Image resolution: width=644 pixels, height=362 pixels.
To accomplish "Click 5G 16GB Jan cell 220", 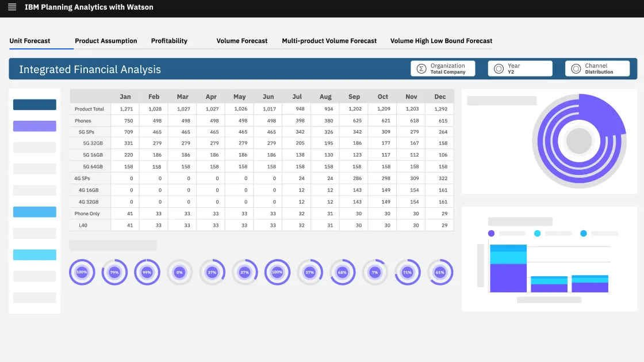I will (125, 155).
